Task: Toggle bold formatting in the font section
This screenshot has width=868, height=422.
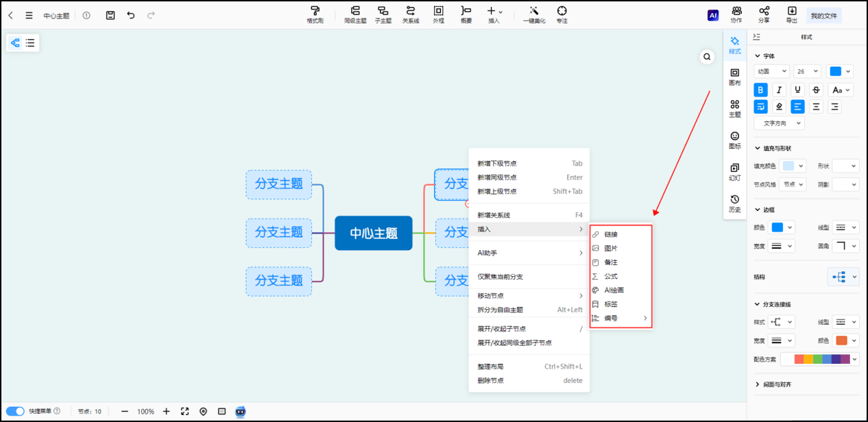Action: (760, 89)
